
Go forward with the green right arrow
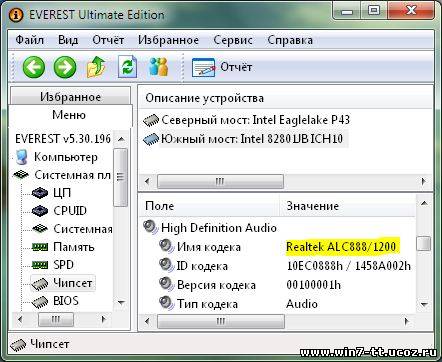coord(65,67)
